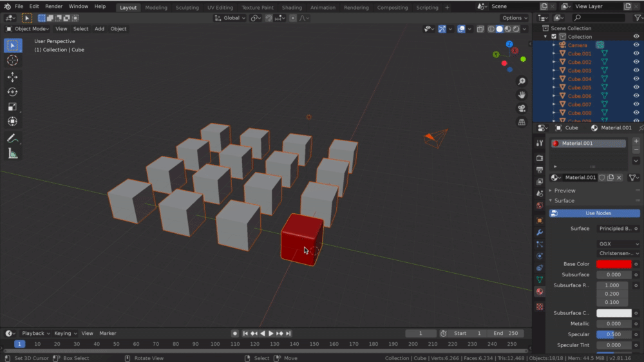Select the Transform tool

(12, 121)
